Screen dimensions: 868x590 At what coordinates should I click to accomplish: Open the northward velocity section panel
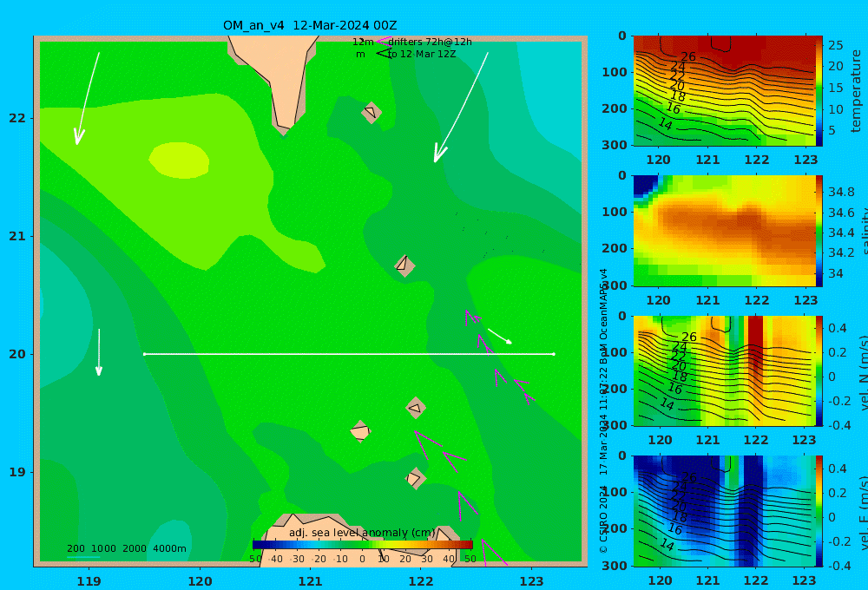coord(724,370)
